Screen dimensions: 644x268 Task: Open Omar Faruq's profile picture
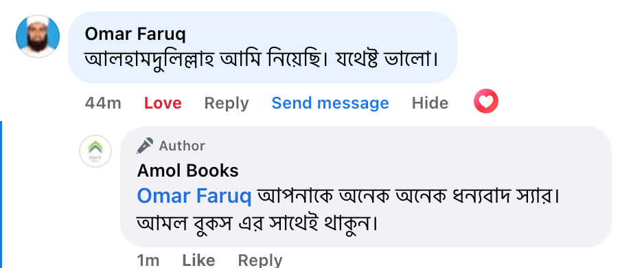(x=38, y=36)
